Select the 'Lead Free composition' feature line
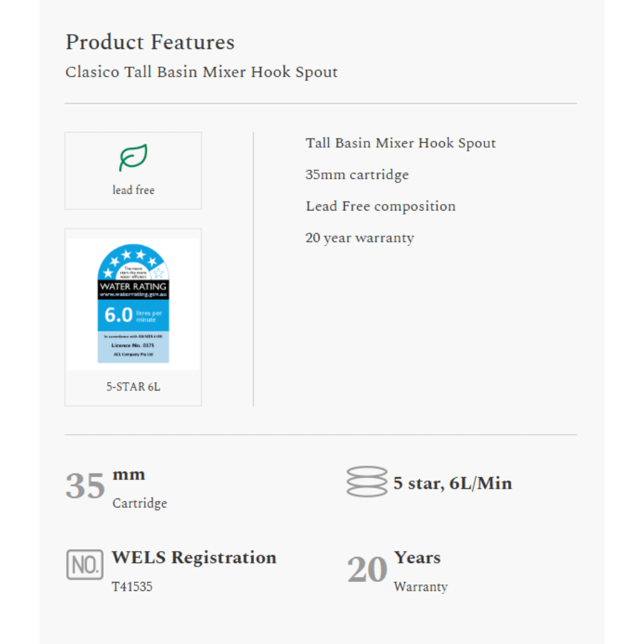Viewport: 644px width, 644px height. 380,206
